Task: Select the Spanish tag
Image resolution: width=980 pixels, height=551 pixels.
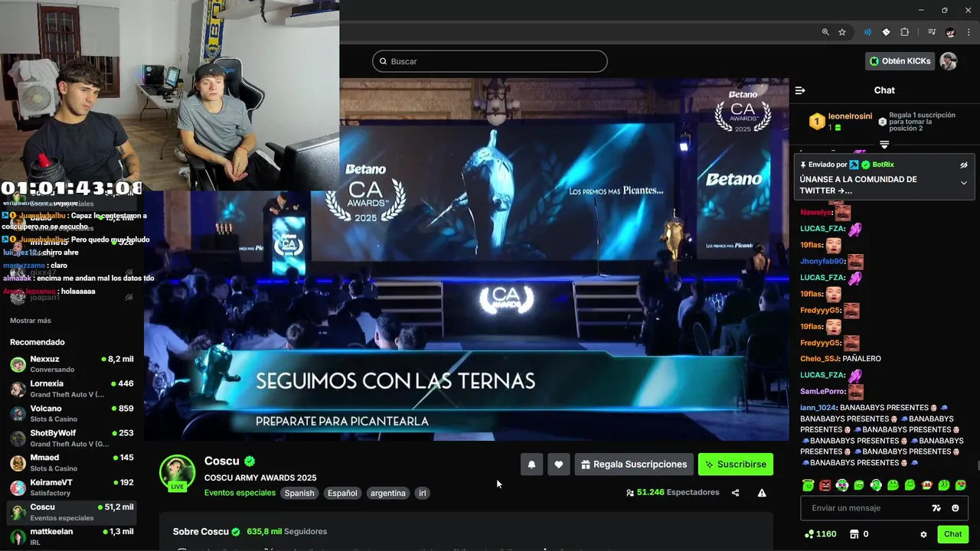Action: (x=299, y=494)
